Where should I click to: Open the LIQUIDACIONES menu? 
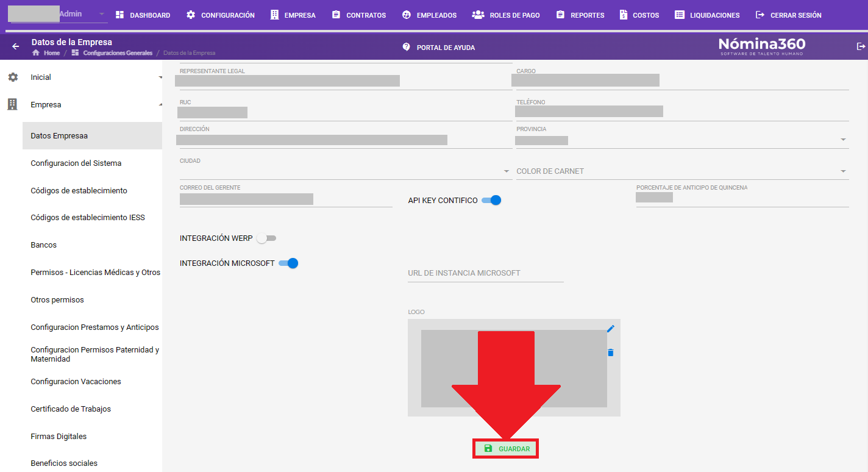[x=707, y=15]
